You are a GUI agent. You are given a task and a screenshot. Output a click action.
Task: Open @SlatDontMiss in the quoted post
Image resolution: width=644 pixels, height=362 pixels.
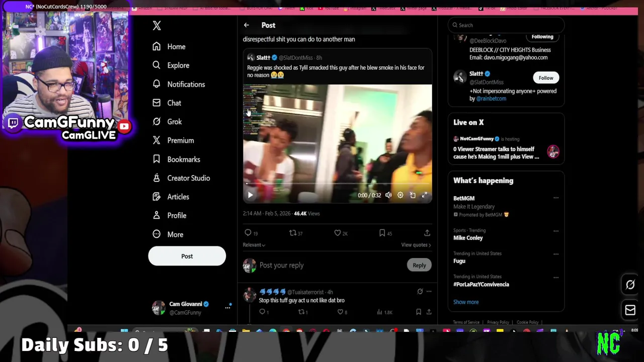point(296,58)
